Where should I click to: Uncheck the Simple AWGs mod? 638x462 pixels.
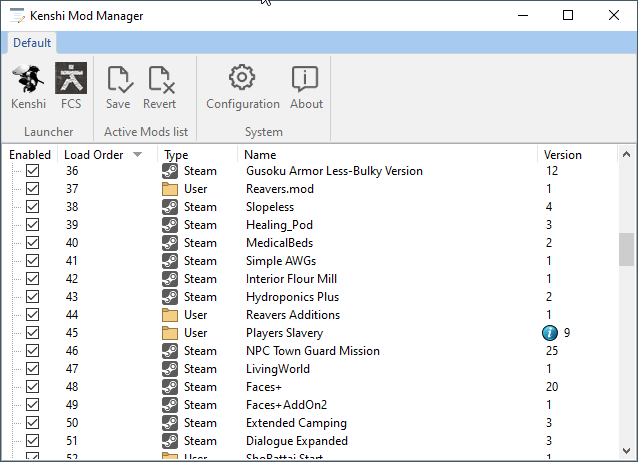click(33, 261)
